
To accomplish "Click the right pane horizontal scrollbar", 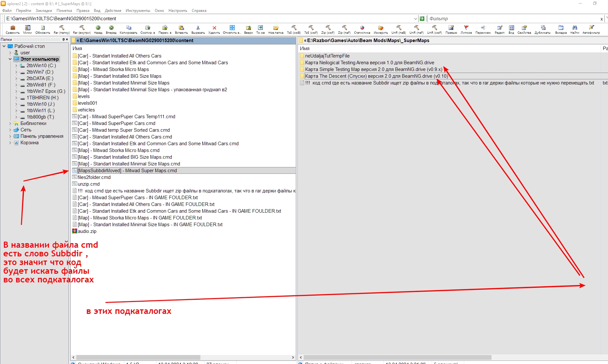I will (397, 357).
